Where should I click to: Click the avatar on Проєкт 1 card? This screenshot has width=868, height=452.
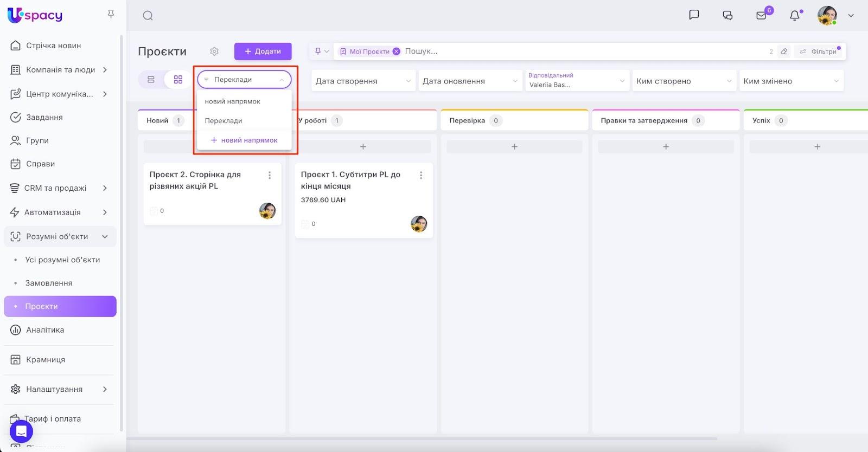click(419, 224)
